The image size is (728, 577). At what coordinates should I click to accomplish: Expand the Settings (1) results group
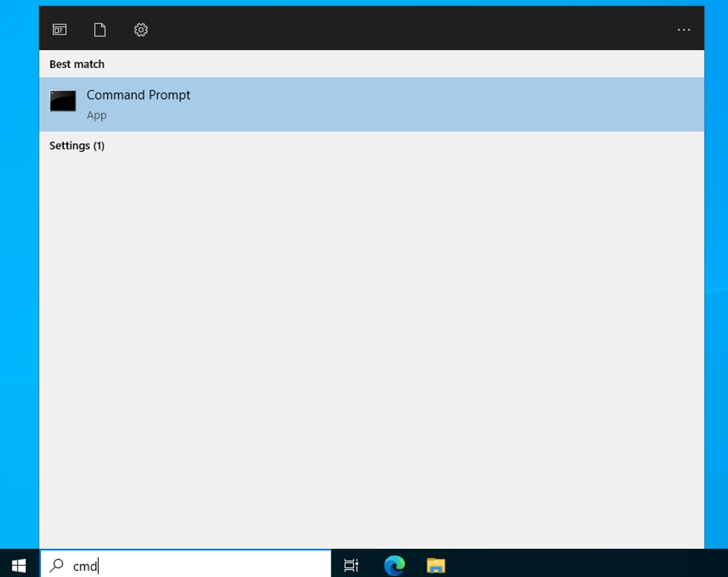click(x=77, y=146)
